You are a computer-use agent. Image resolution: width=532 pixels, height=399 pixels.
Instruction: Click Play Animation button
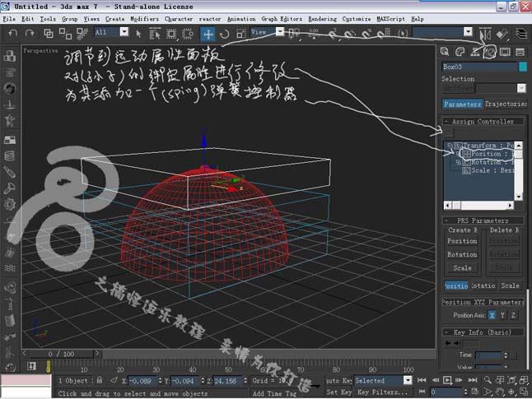[447, 380]
